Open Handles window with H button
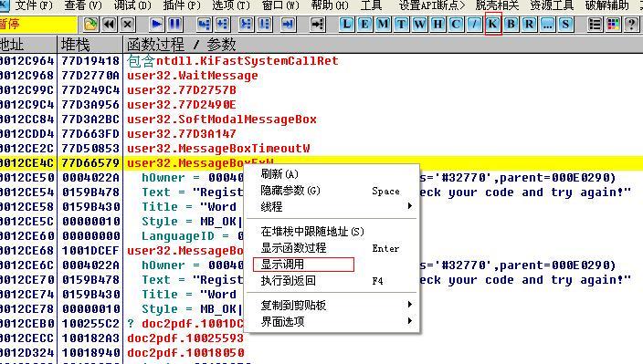This screenshot has width=643, height=364. pos(438,24)
